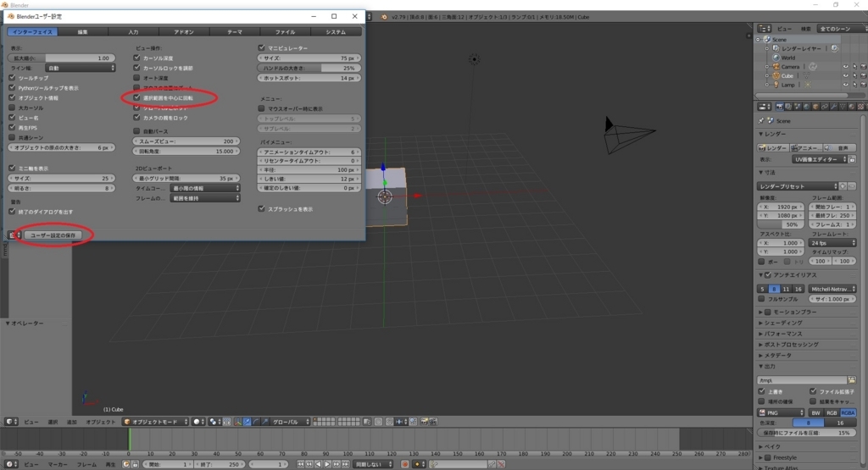
Task: Click the OpenGL render animation clapper icon
Action: (433, 422)
